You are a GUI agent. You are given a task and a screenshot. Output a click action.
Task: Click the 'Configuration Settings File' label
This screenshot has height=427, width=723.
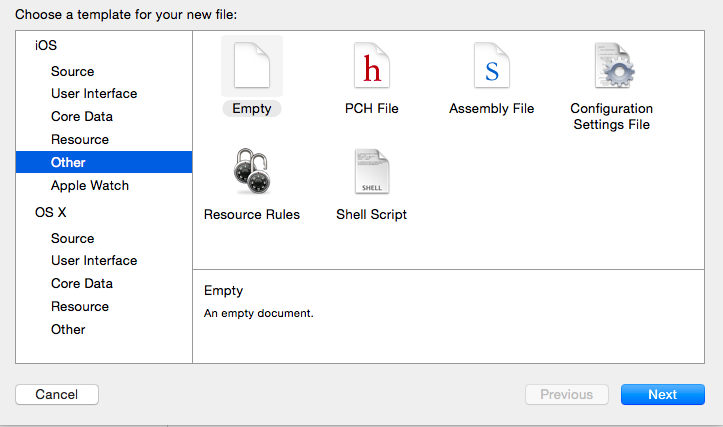tap(611, 116)
